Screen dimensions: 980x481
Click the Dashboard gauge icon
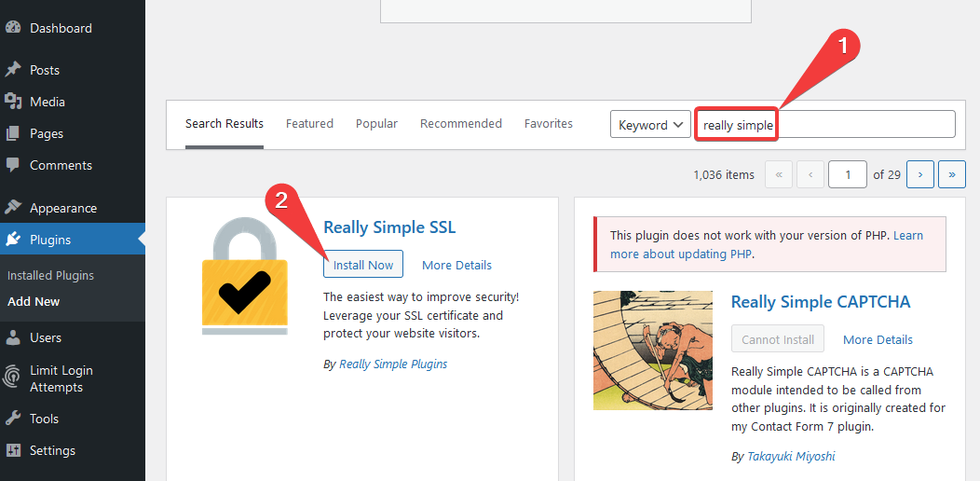click(12, 28)
